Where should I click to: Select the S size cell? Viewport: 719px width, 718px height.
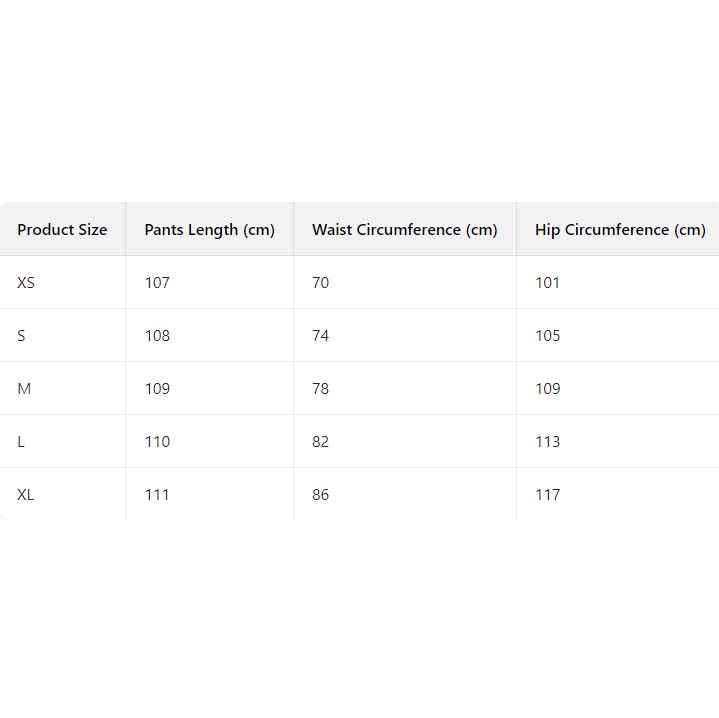pyautogui.click(x=22, y=336)
